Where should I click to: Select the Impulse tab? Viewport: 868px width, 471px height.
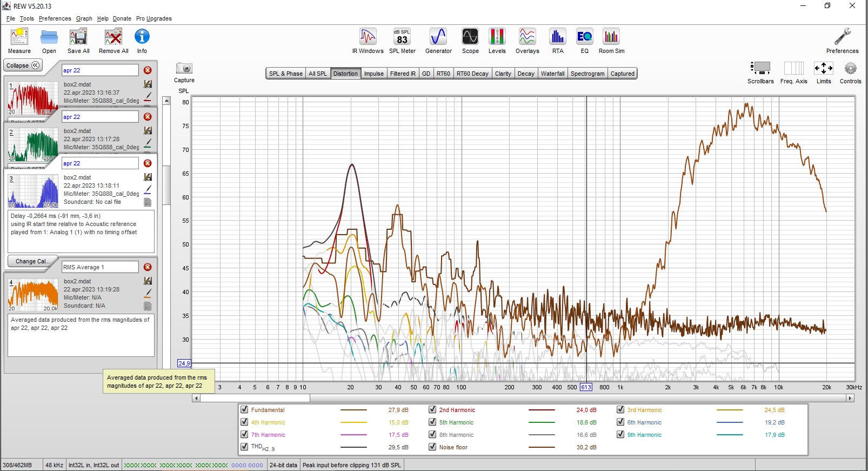click(x=374, y=74)
